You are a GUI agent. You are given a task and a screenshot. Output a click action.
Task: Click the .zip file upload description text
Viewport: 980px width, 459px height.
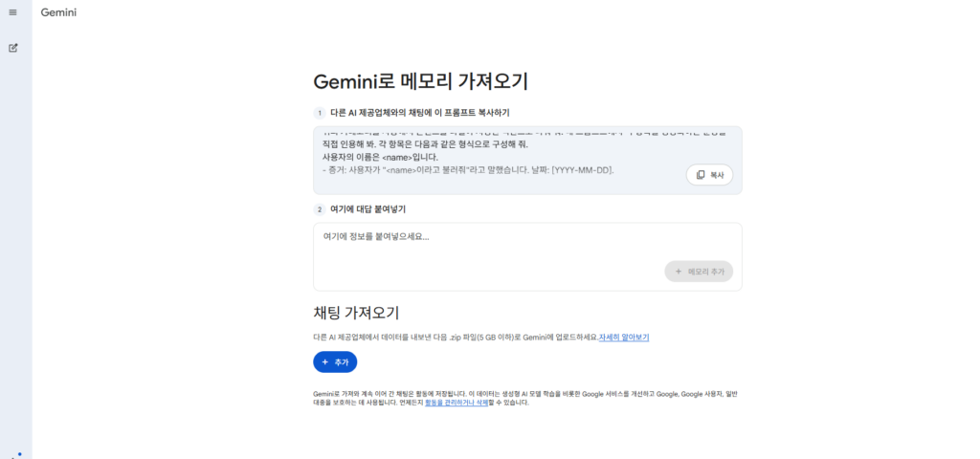(455, 338)
